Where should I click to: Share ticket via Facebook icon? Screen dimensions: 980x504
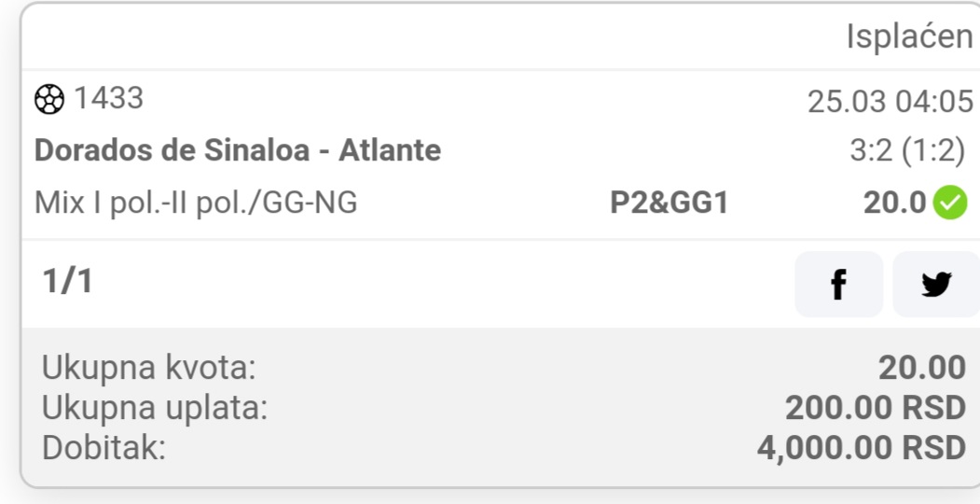839,285
